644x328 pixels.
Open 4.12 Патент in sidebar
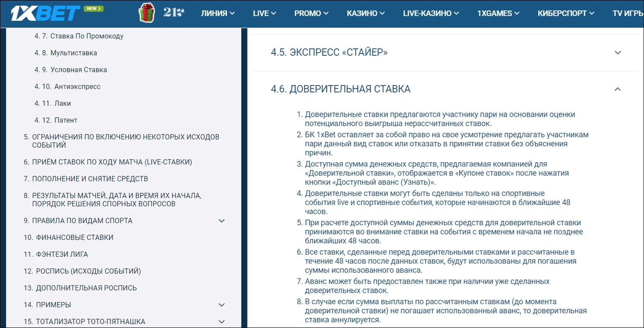56,120
